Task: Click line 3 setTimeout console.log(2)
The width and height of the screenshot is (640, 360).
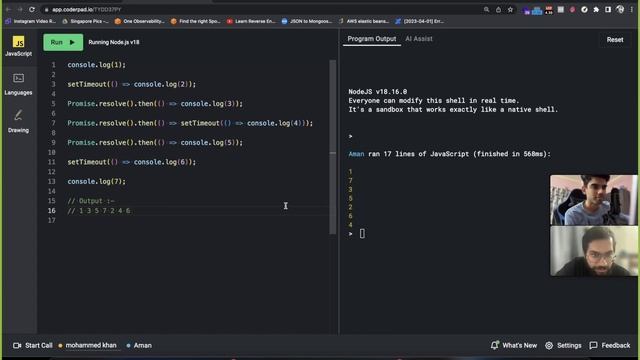Action: point(131,84)
